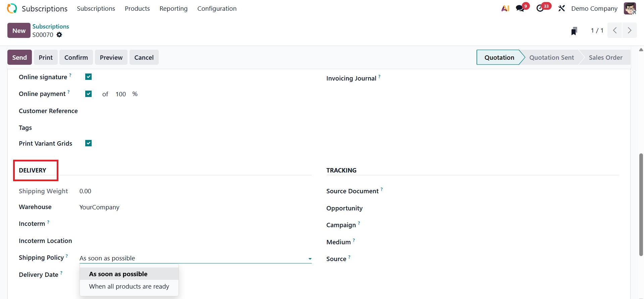Uncheck the Online signature checkbox
644x299 pixels.
(x=89, y=77)
